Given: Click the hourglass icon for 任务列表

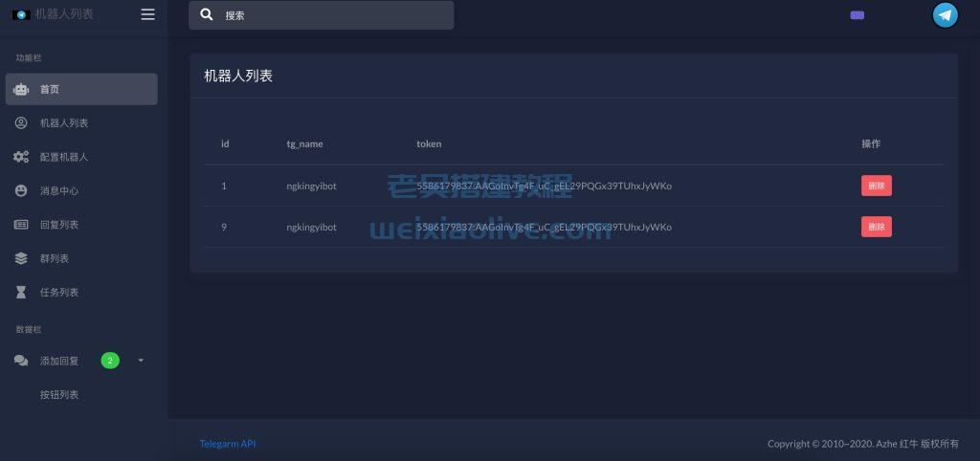Looking at the screenshot, I should 21,293.
